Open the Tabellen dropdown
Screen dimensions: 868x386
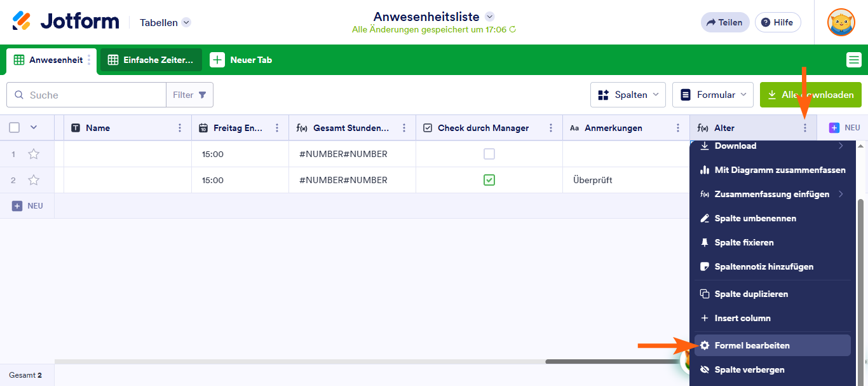tap(165, 22)
